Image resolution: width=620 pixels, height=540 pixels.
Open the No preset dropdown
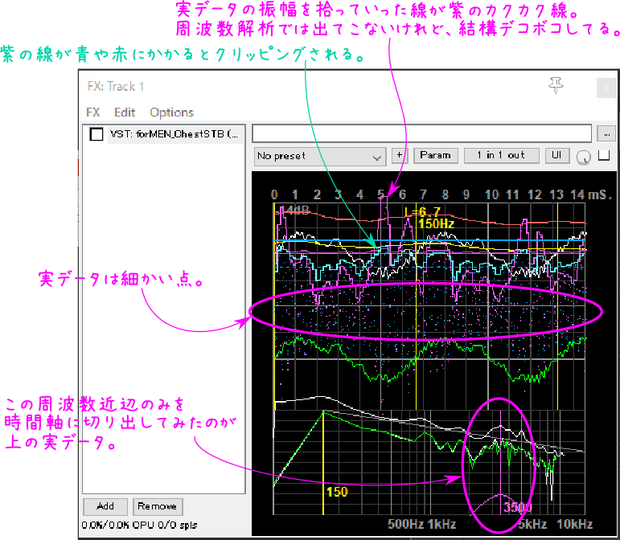tap(319, 156)
